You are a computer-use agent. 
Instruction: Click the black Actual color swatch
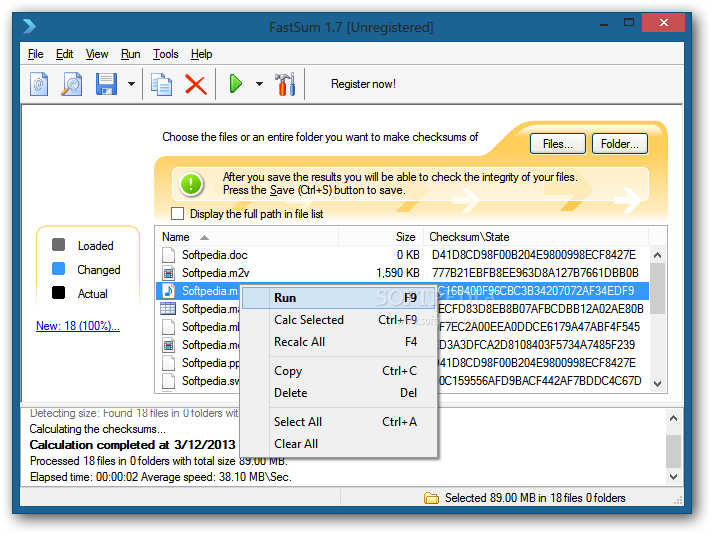point(59,292)
